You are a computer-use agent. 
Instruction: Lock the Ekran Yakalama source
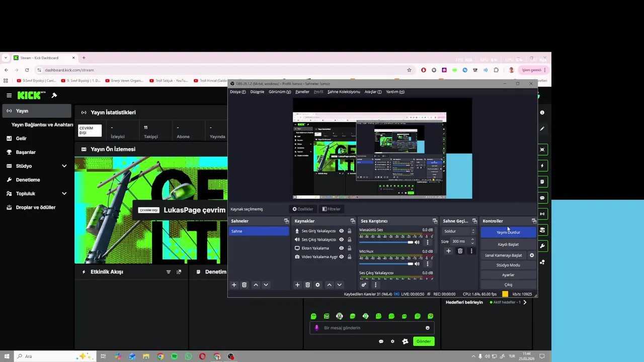349,248
